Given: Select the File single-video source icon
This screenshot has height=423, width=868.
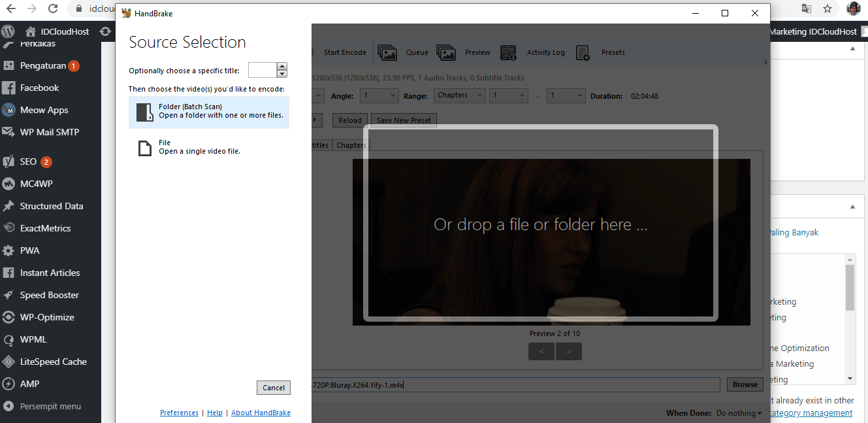Looking at the screenshot, I should click(144, 148).
